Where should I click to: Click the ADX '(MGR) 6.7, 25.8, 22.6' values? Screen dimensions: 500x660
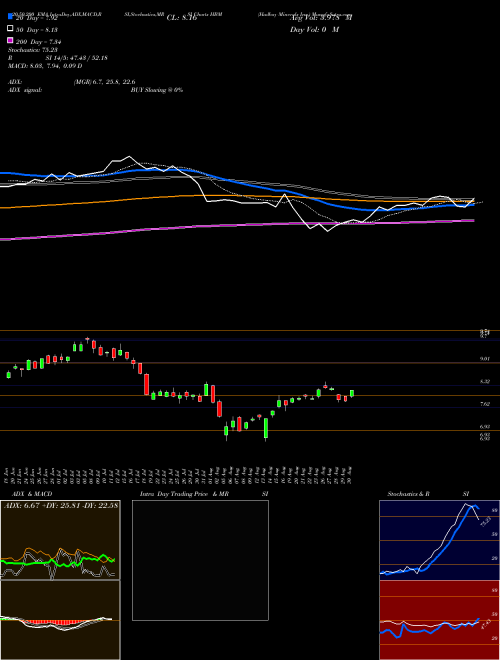104,82
